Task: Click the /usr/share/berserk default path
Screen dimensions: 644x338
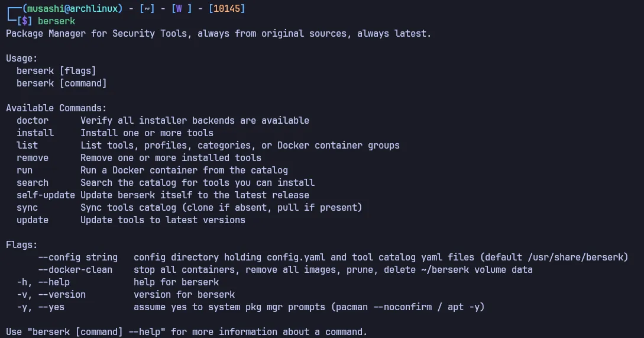Action: (575, 257)
